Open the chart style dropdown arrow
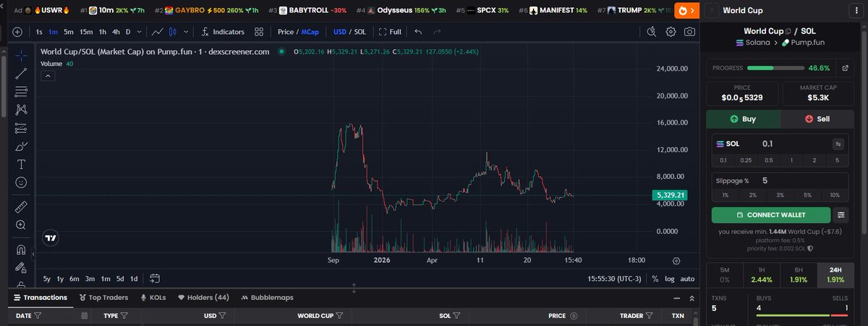This screenshot has width=868, height=326. (187, 32)
